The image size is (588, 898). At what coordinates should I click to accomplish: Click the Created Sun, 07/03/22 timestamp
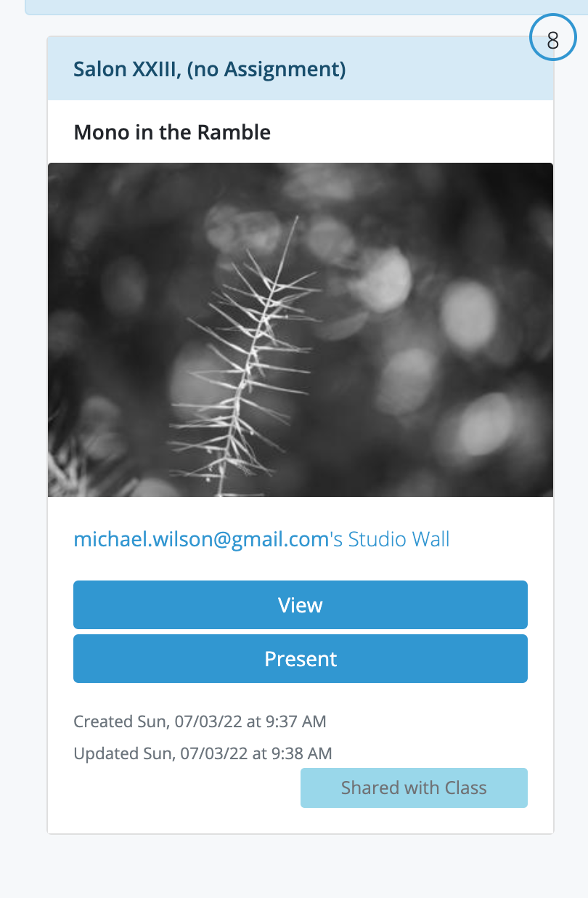200,721
